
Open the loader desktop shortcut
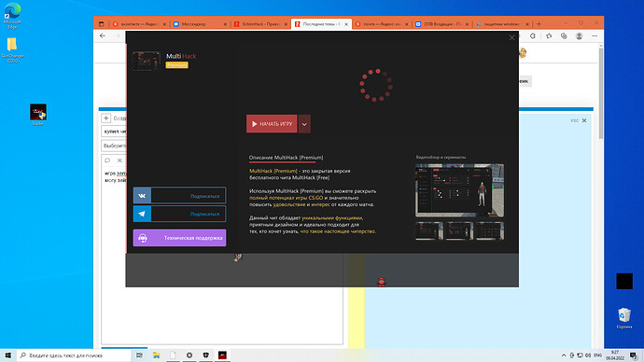[38, 115]
